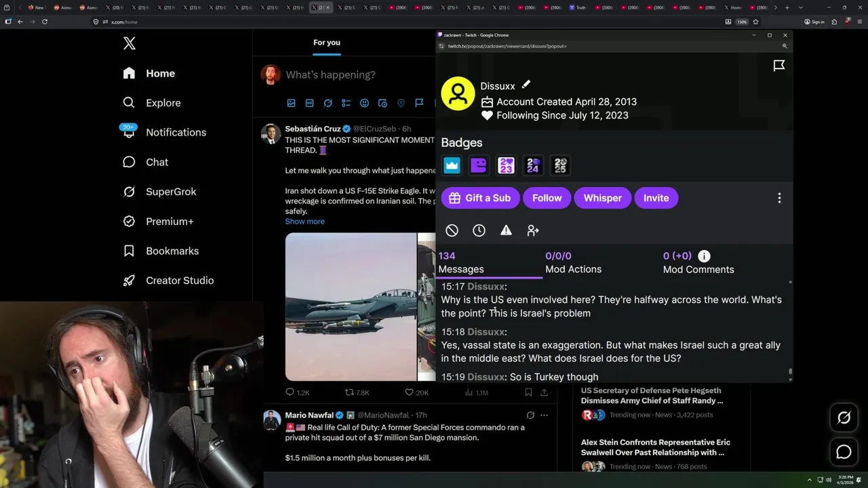Click the 2023 badge
868x488 pixels.
click(506, 165)
